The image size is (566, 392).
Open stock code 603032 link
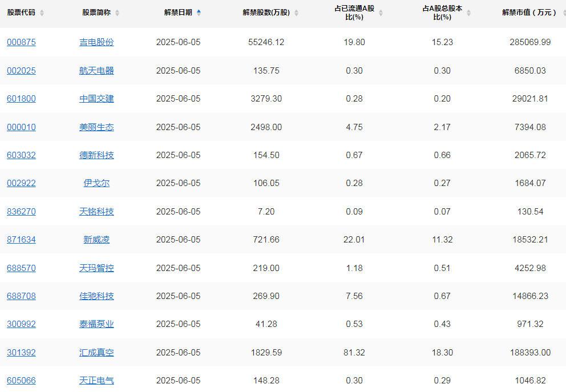21,155
